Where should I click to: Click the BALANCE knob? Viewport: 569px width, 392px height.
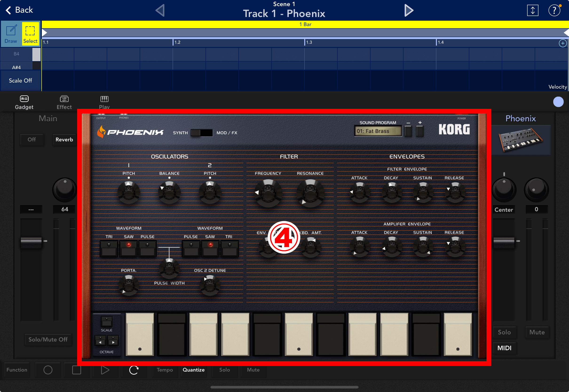169,192
